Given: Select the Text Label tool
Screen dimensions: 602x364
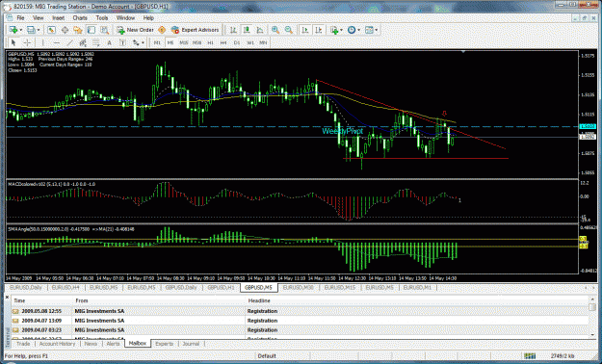Looking at the screenshot, I should click(122, 42).
